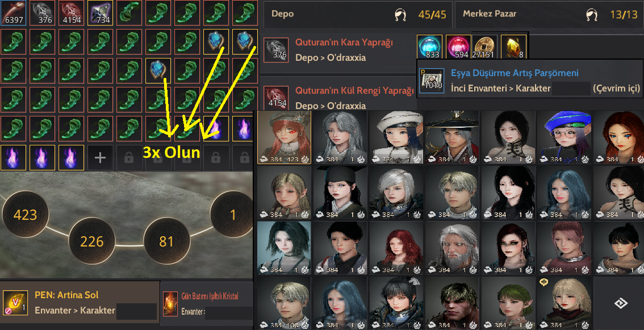This screenshot has width=644, height=330.
Task: Select the character portrait with blue beret and glasses
Action: (564, 137)
